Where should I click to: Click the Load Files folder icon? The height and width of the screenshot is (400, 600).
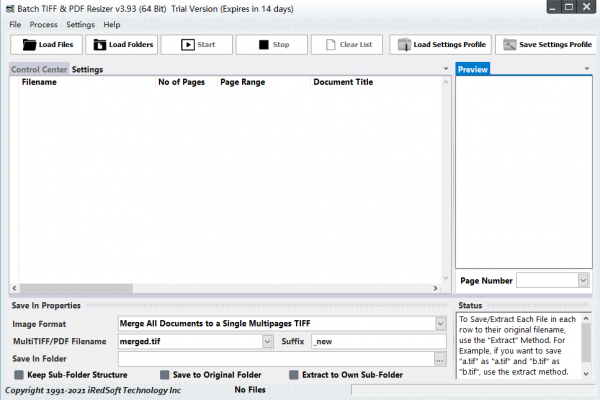29,45
